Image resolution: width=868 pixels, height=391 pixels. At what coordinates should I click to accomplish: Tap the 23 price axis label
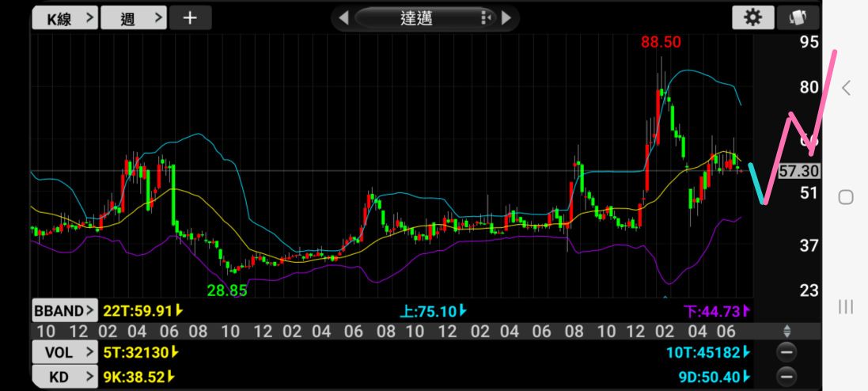tap(809, 290)
